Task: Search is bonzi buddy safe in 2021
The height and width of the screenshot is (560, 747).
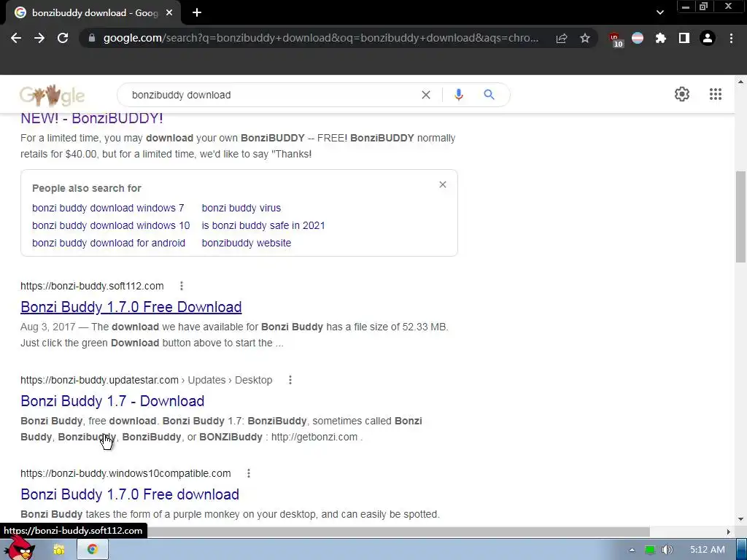Action: (263, 226)
